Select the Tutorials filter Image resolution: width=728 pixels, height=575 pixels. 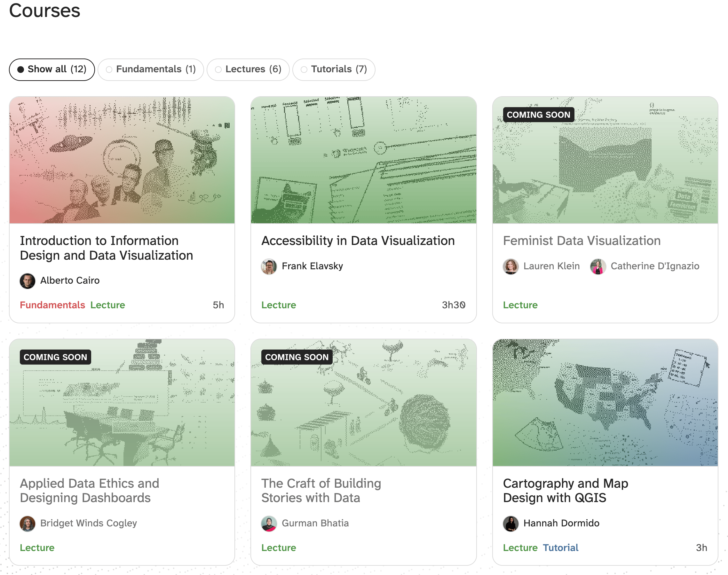point(334,69)
